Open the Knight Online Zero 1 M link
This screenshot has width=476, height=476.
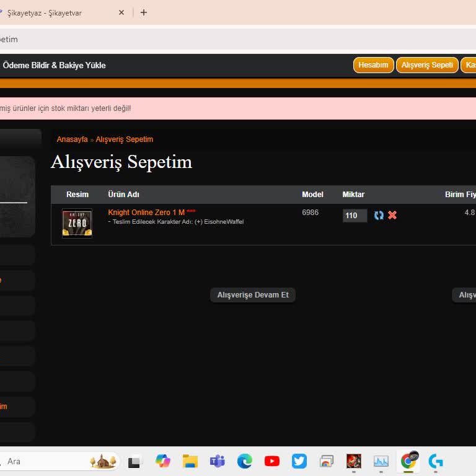coord(146,212)
